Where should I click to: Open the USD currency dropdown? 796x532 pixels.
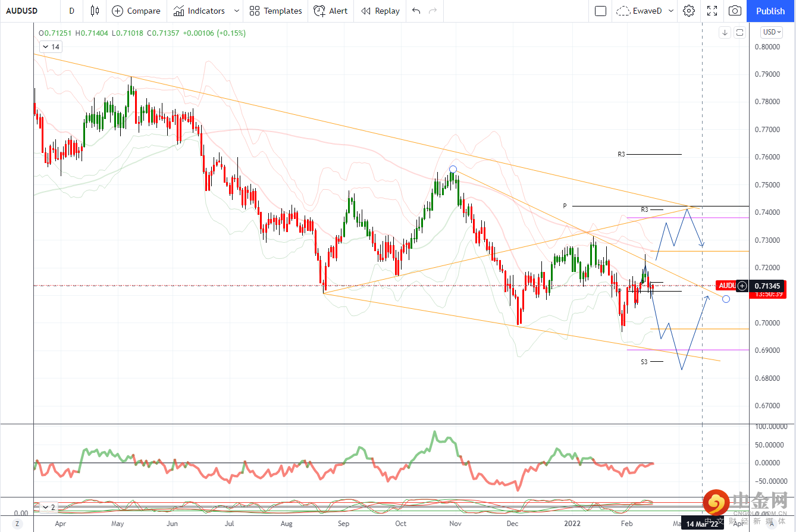pos(772,32)
